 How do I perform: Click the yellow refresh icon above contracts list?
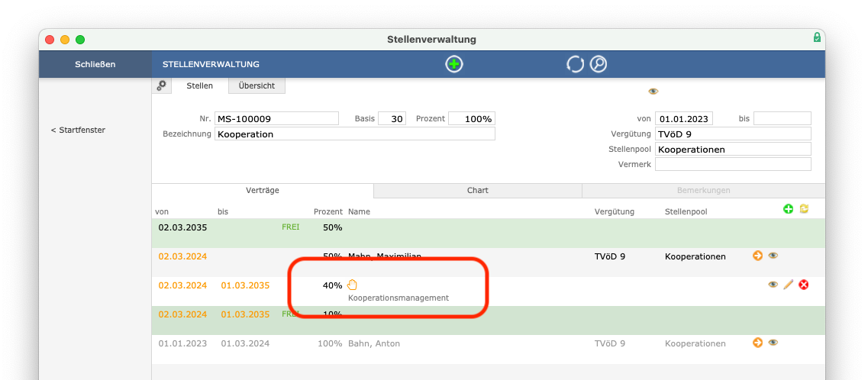(x=805, y=208)
